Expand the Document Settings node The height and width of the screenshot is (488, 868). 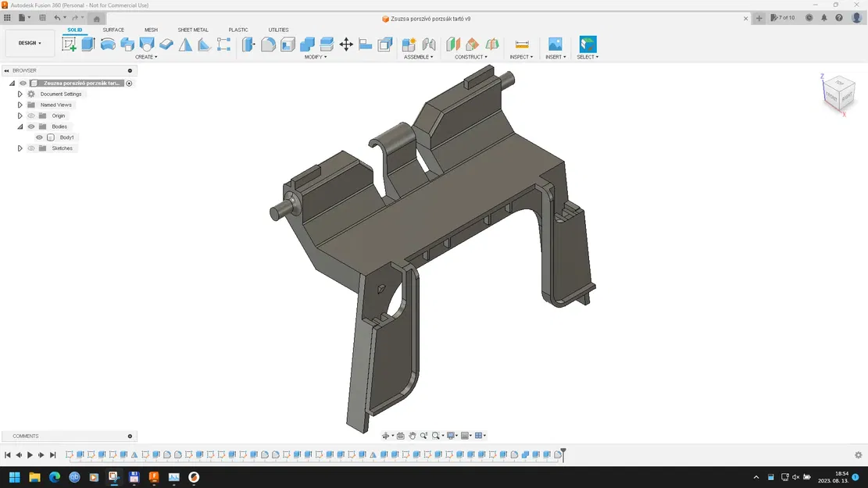[x=20, y=94]
